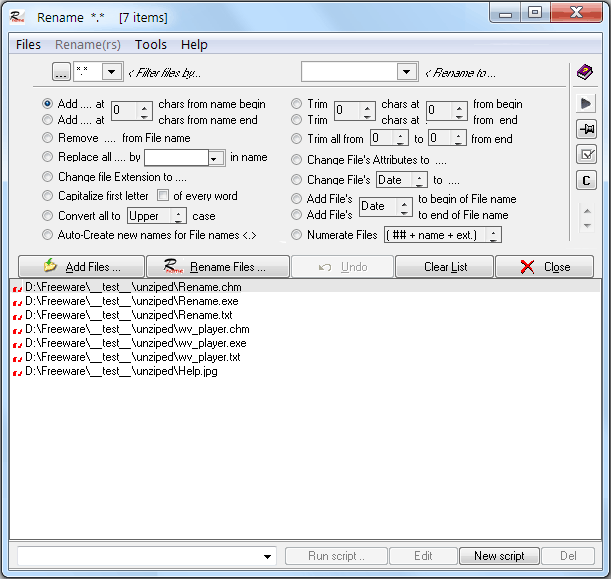Open the script selection dropdown at bottom
Screen dimensions: 611x579
268,556
